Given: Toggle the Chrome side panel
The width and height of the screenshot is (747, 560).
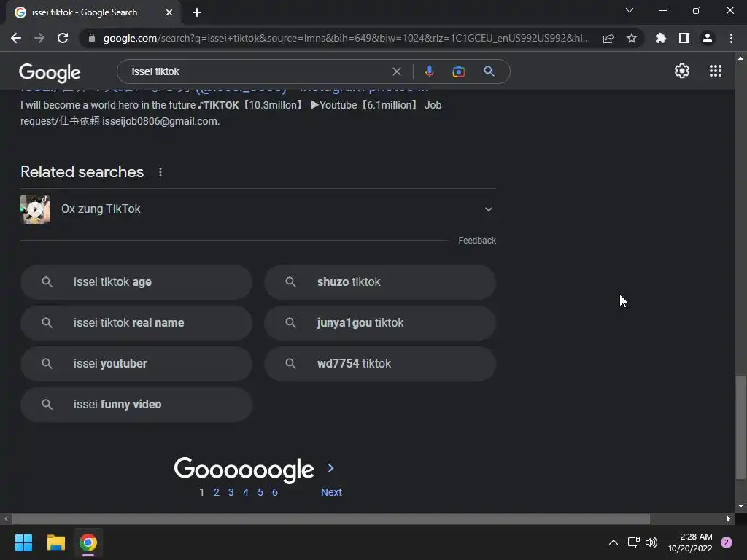Looking at the screenshot, I should (684, 38).
